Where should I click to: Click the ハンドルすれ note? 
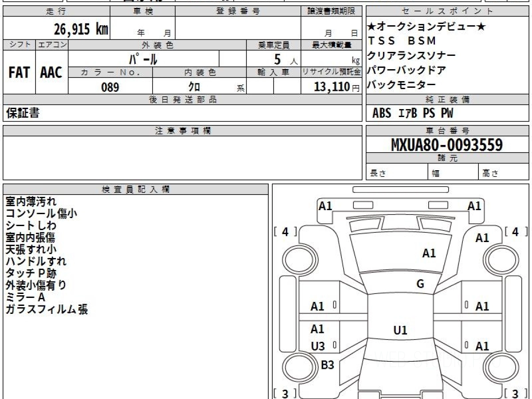coord(36,262)
